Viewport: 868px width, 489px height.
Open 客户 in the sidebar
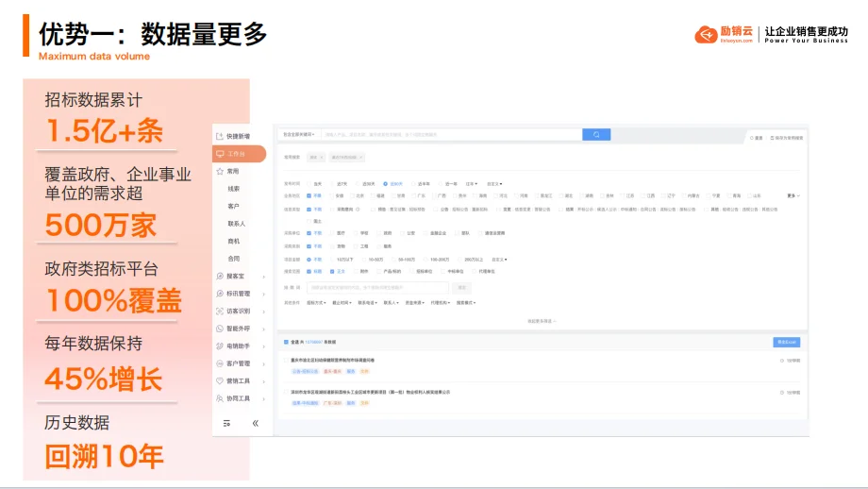234,206
